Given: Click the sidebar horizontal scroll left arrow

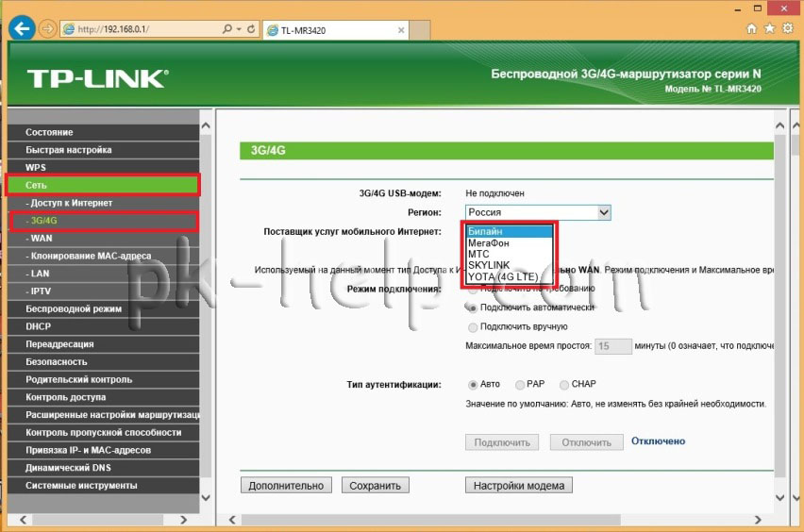Looking at the screenshot, I should [x=24, y=520].
